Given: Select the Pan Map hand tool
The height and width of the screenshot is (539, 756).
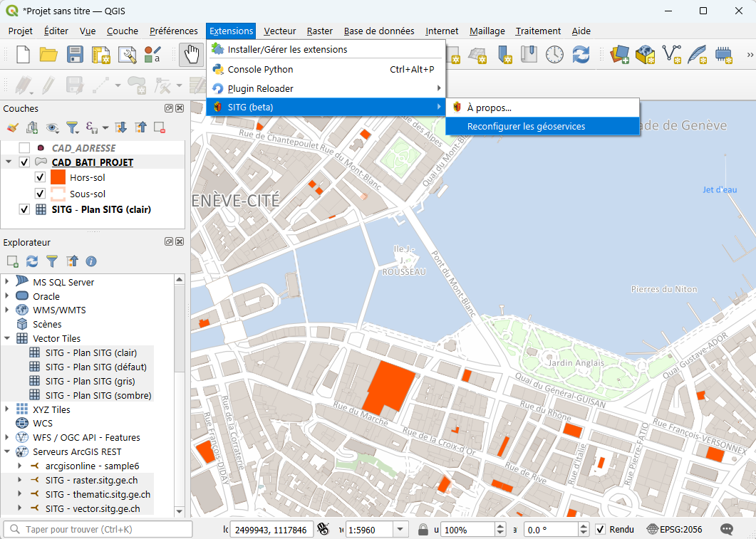Looking at the screenshot, I should [x=192, y=54].
